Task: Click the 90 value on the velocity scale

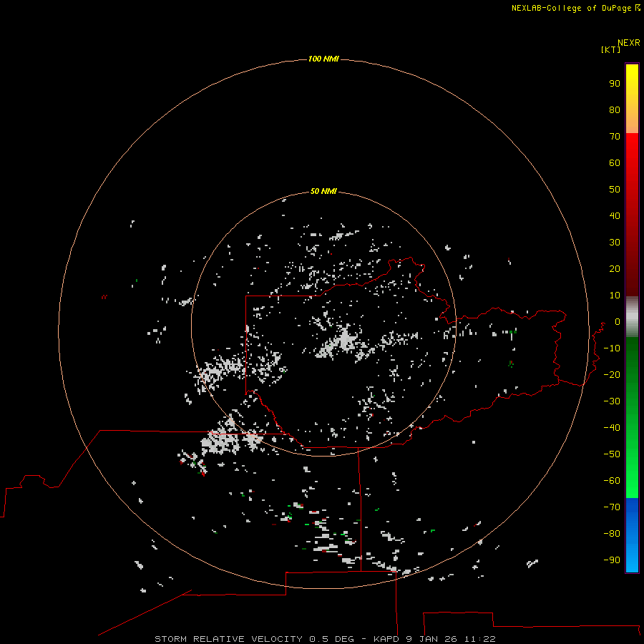Action: (x=615, y=84)
